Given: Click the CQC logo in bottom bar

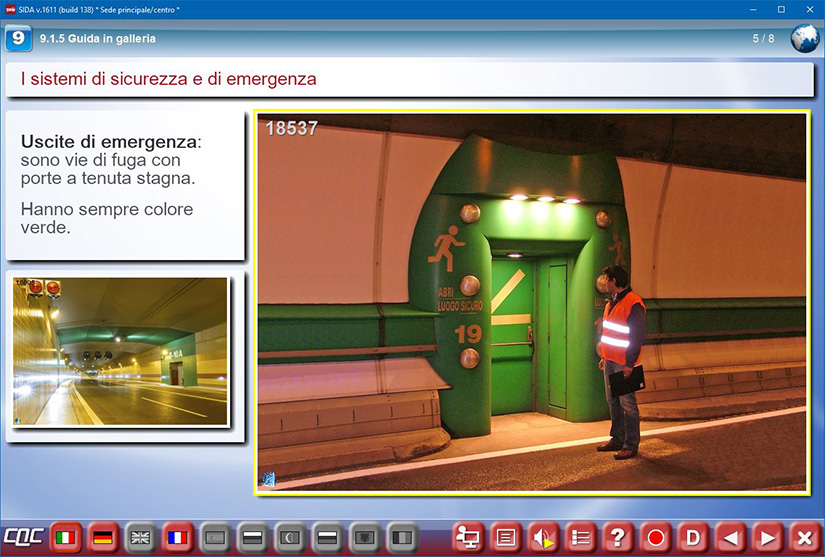Looking at the screenshot, I should [x=23, y=537].
